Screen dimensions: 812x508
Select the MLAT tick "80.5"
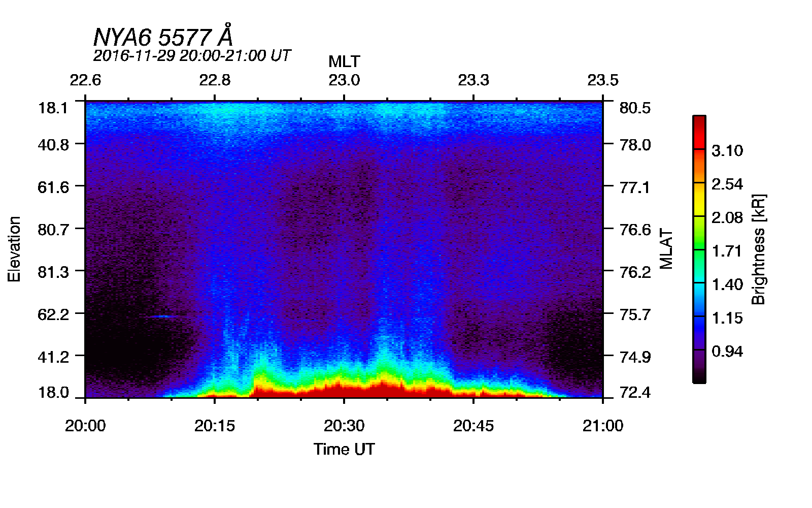[635, 108]
